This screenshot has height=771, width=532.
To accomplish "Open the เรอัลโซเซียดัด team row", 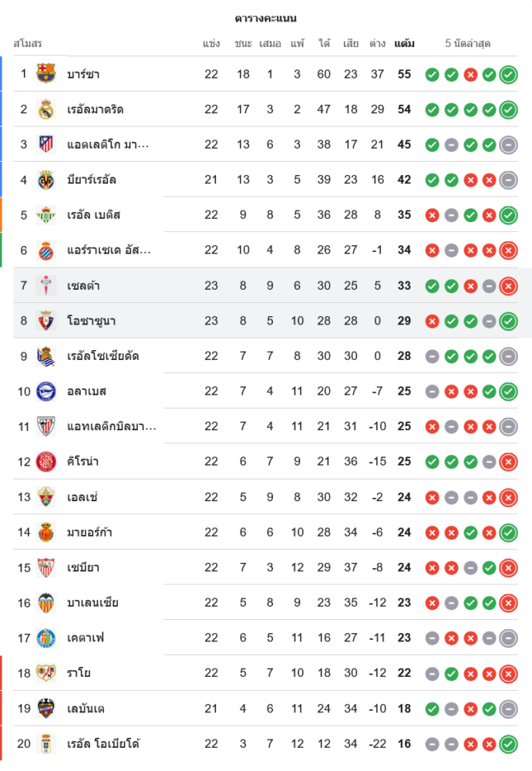I will [x=103, y=356].
